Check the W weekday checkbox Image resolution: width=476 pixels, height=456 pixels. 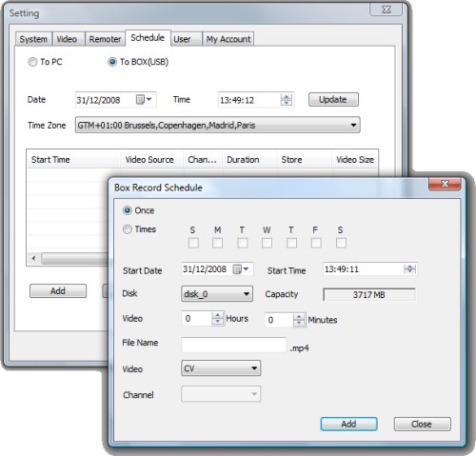[x=267, y=243]
